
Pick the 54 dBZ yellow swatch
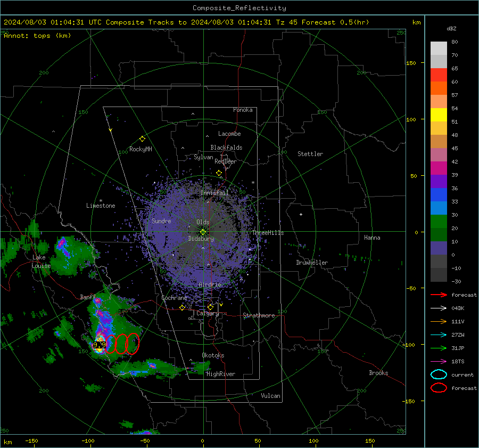pos(439,115)
